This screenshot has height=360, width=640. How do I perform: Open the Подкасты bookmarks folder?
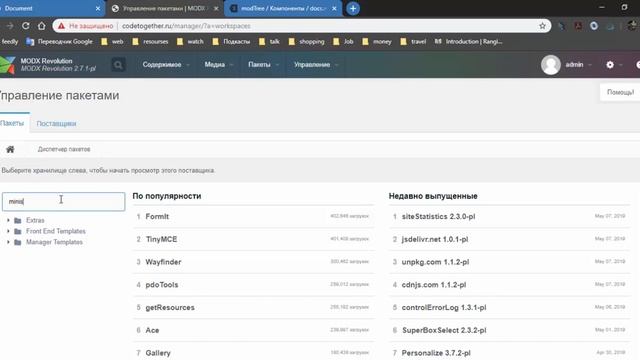tap(231, 41)
